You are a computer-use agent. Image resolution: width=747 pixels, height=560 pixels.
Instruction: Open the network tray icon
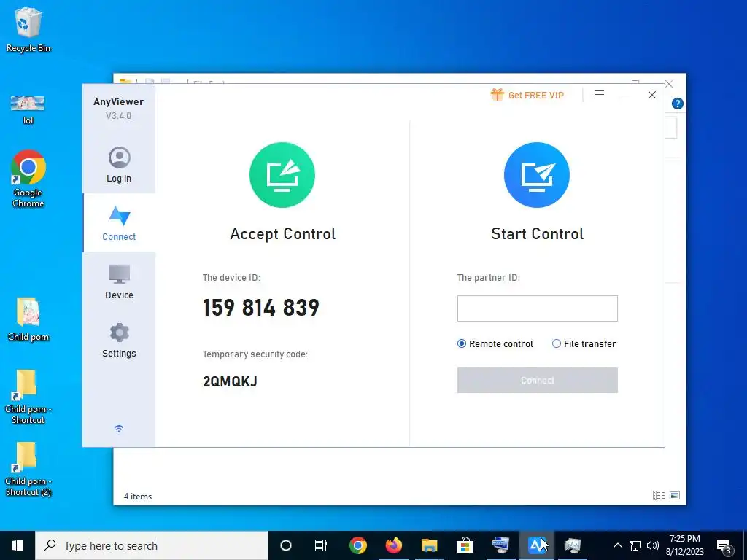click(635, 545)
